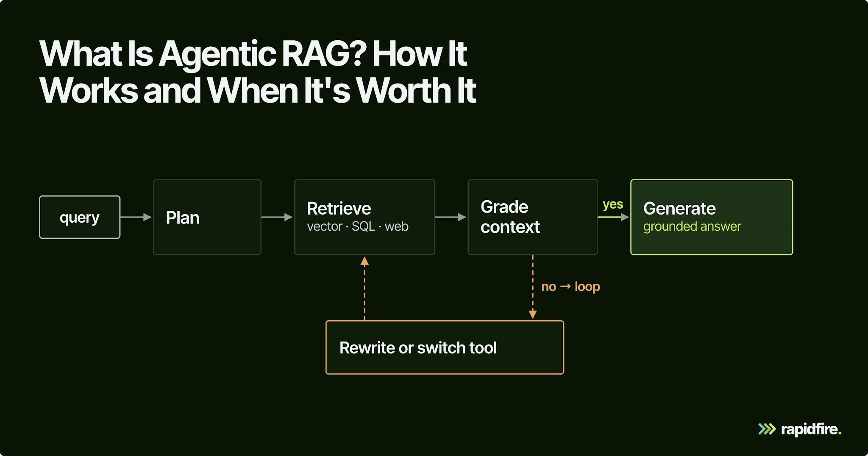Select the Rewrite or switch tool box
Viewport: 868px width, 456px height.
tap(445, 347)
